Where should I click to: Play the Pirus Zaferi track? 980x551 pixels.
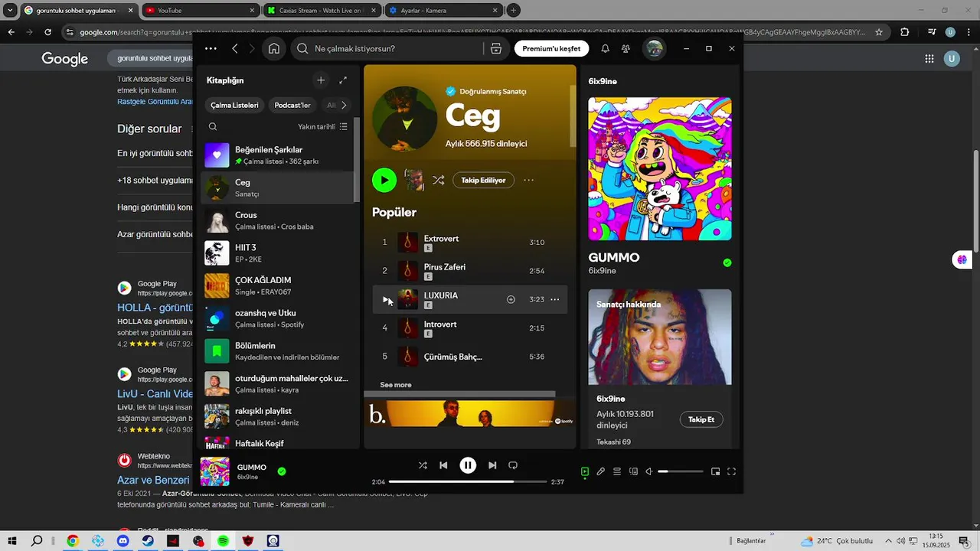click(470, 270)
